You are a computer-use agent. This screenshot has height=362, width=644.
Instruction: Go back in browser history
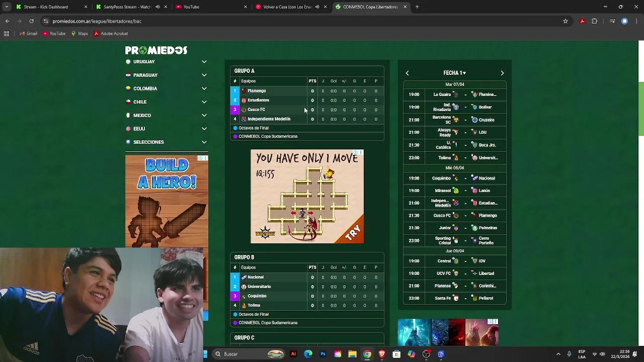click(x=7, y=21)
